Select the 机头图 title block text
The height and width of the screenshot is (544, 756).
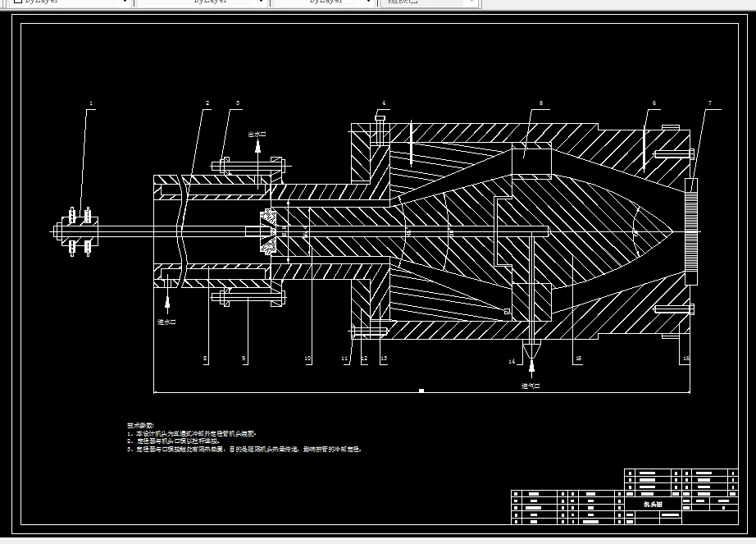click(x=653, y=505)
